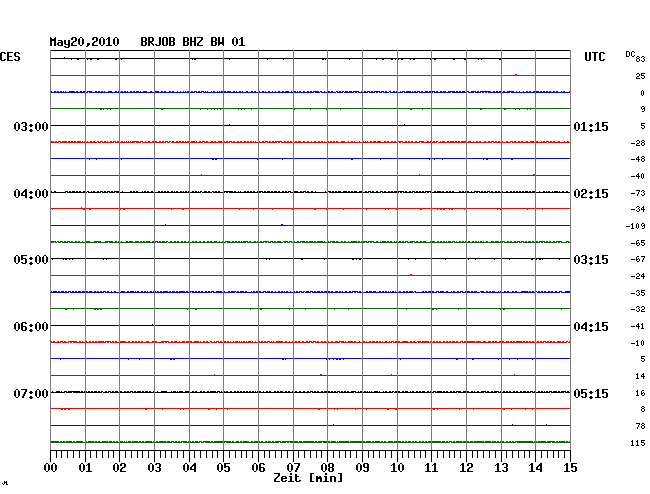650x494 pixels.
Task: Click the DC value "-35"
Action: [x=638, y=293]
